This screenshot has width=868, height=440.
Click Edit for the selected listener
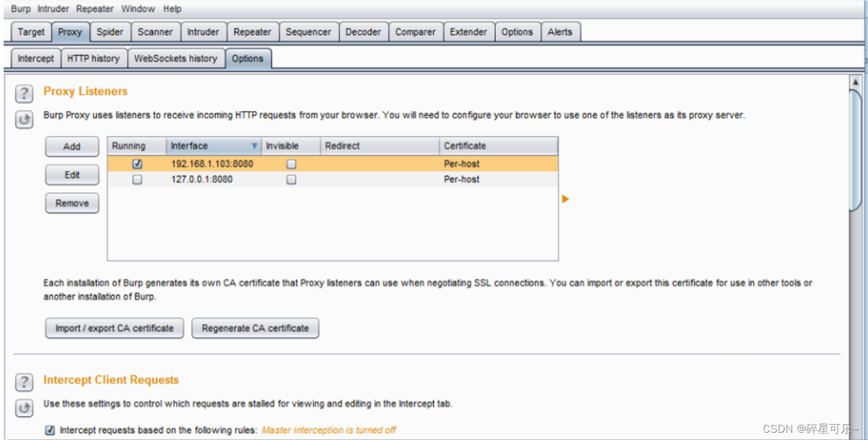(x=72, y=175)
